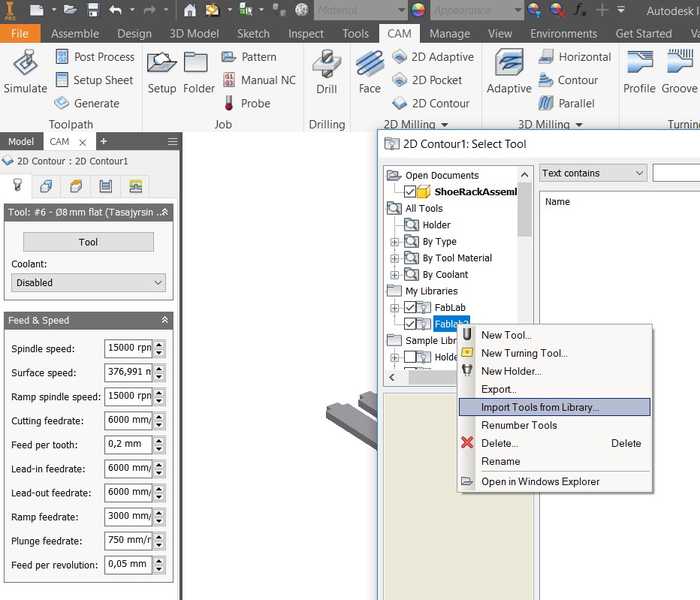The image size is (700, 600).
Task: Add a new Folder in the Job group
Action: [199, 72]
